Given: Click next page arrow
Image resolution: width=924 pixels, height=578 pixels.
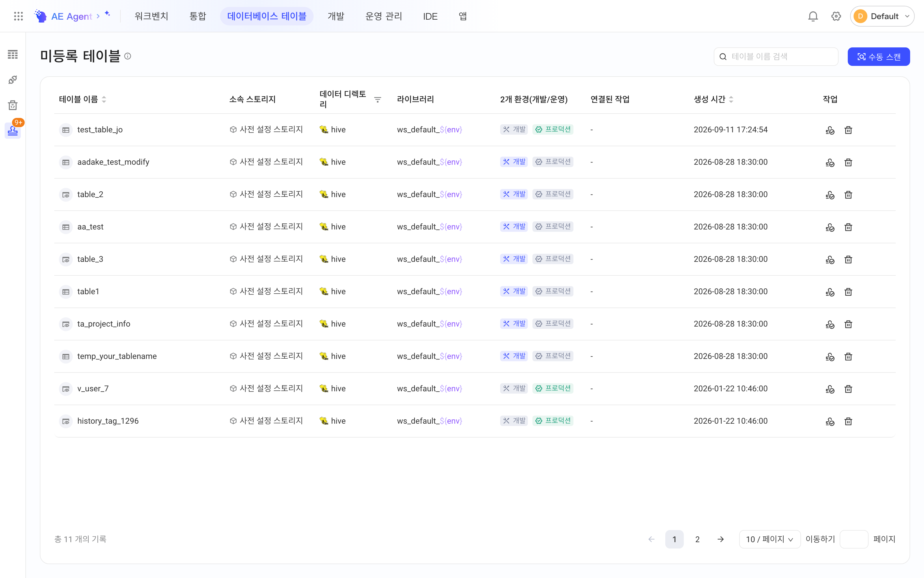Looking at the screenshot, I should pos(720,539).
